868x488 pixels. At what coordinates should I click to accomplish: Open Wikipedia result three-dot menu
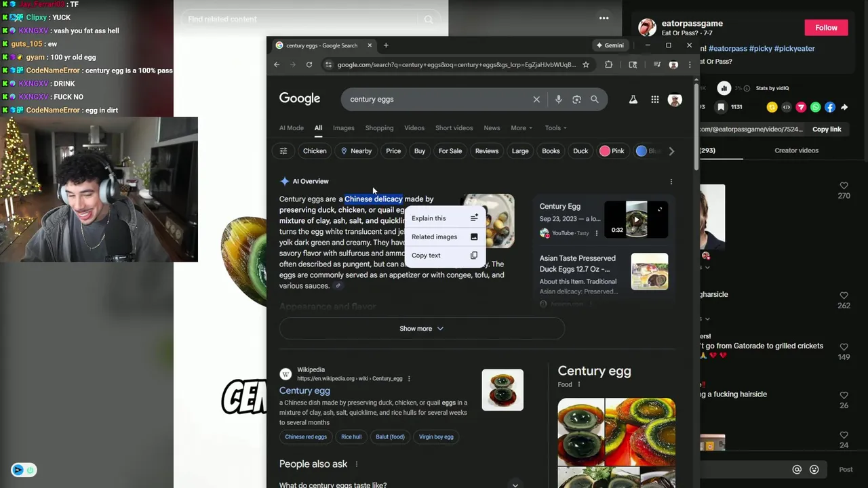coord(409,379)
